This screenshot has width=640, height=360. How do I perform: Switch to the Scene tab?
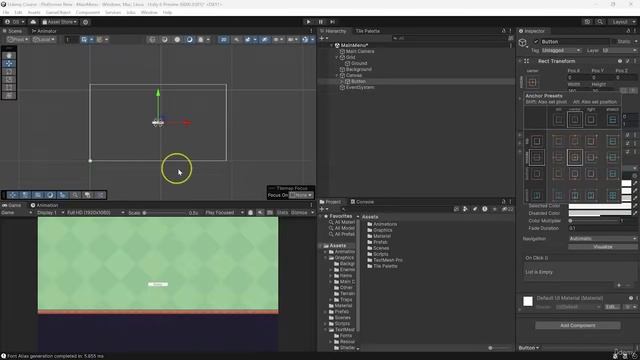click(12, 31)
